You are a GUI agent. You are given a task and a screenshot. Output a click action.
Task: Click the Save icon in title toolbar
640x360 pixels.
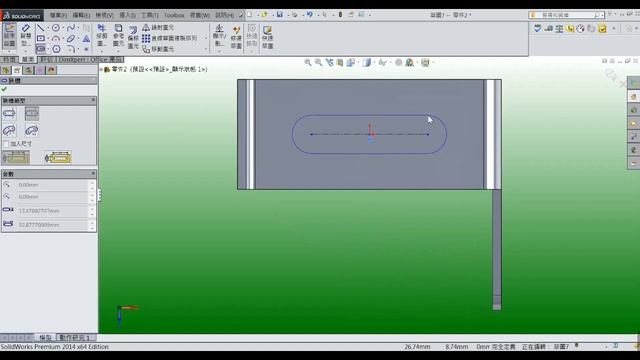pyautogui.click(x=280, y=15)
